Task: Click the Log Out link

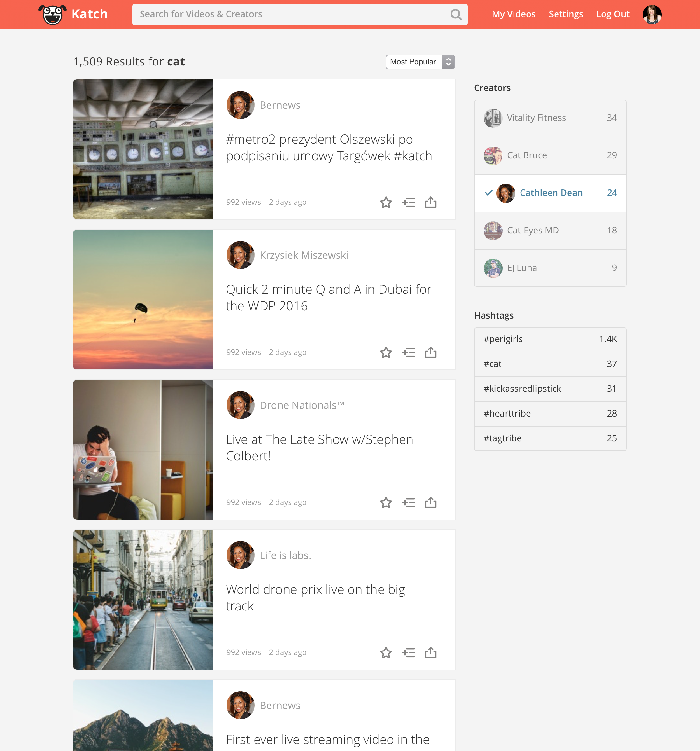Action: 612,14
